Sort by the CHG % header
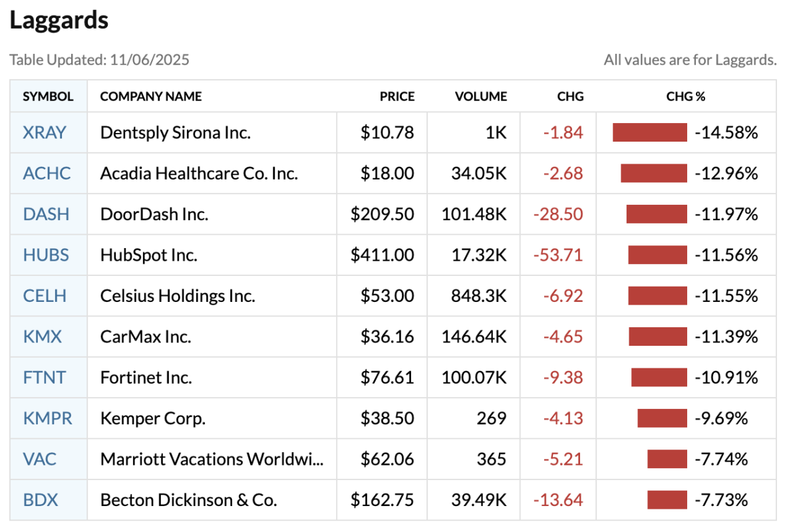 tap(685, 96)
